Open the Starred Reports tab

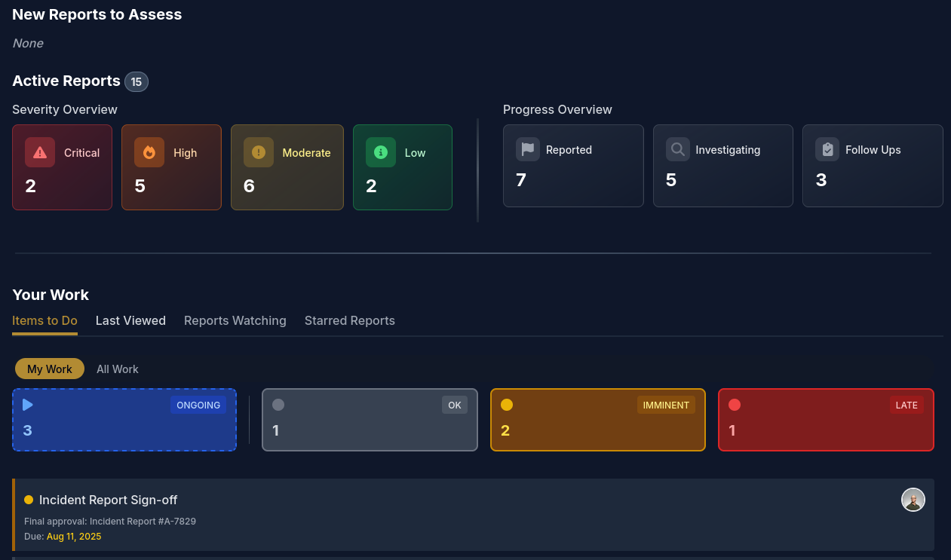coord(350,320)
